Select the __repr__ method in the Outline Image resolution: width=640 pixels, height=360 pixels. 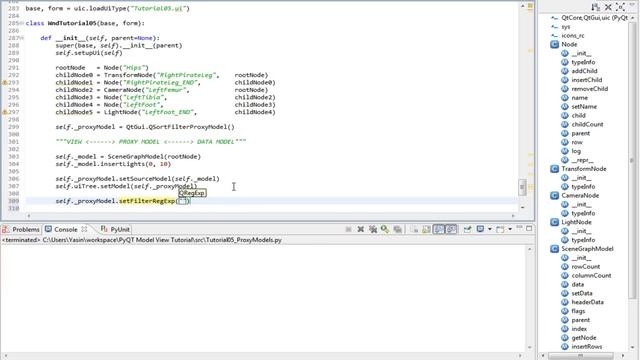coord(582,160)
